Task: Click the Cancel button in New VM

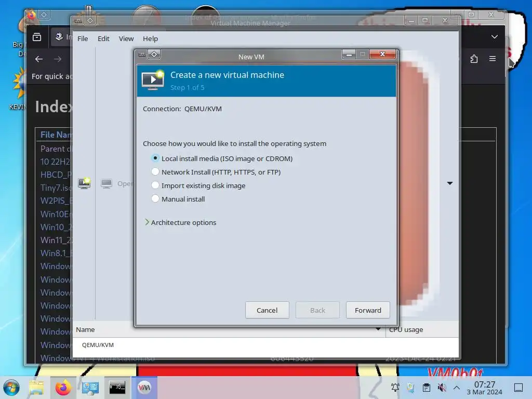Action: [267, 310]
